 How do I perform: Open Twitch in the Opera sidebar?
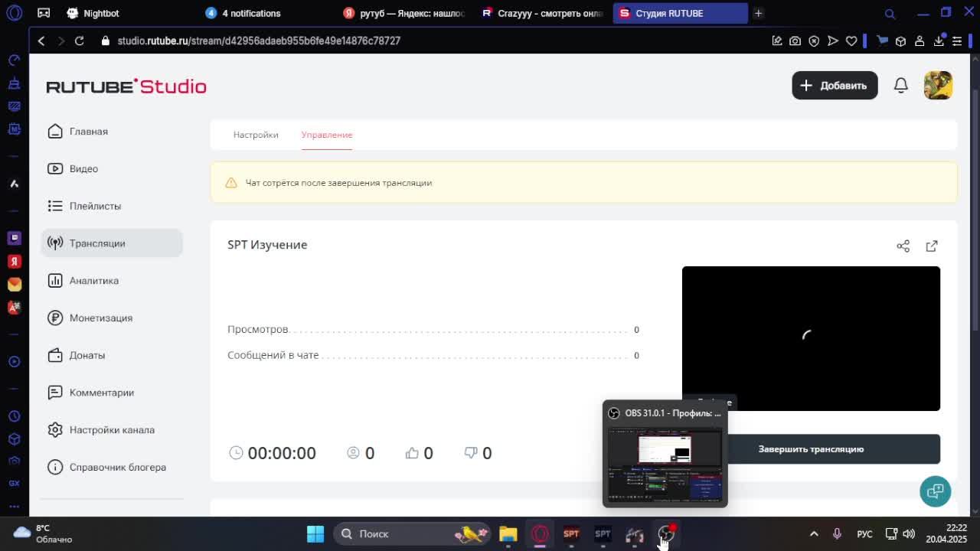pos(14,238)
